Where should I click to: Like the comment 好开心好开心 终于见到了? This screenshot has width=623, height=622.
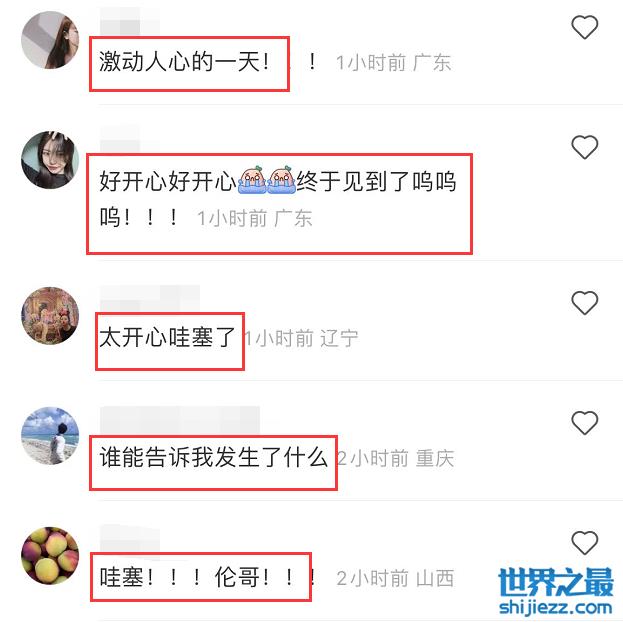pos(584,147)
